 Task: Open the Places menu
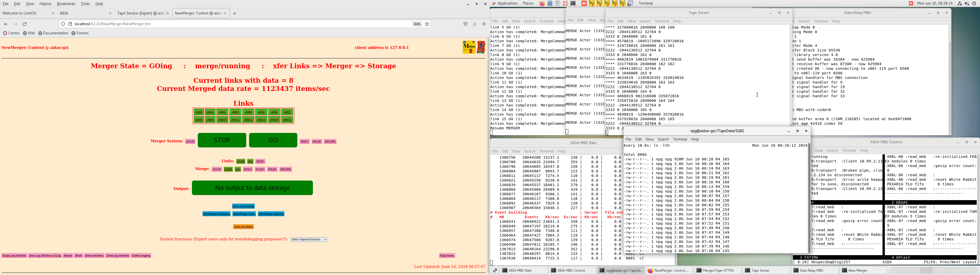[528, 3]
